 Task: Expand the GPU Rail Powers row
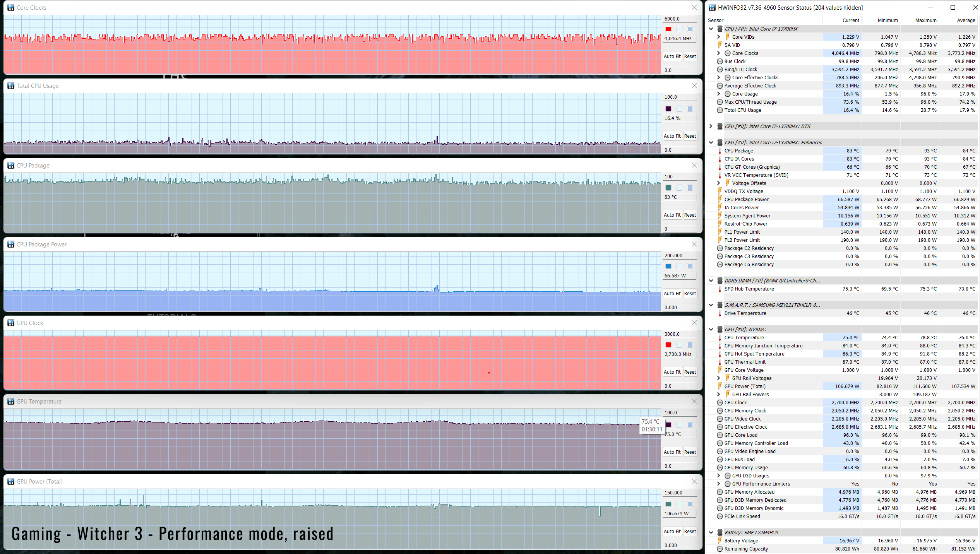(x=719, y=394)
